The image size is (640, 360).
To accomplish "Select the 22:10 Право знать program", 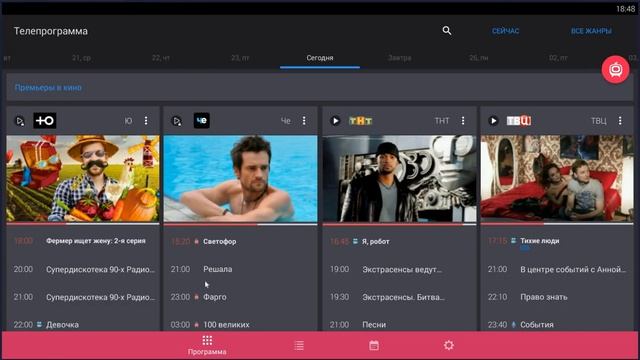I will pos(557,297).
